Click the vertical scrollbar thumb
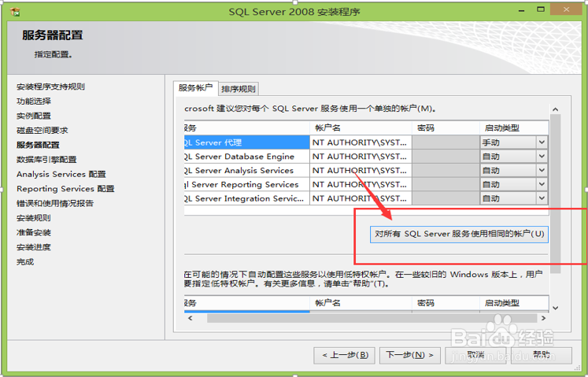The image size is (588, 377). pos(556,194)
